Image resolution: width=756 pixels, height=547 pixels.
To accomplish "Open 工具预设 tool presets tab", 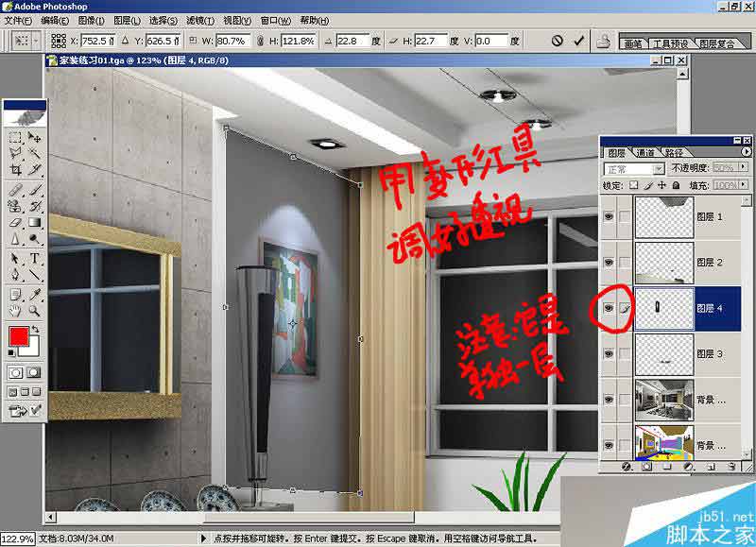I will click(x=670, y=43).
